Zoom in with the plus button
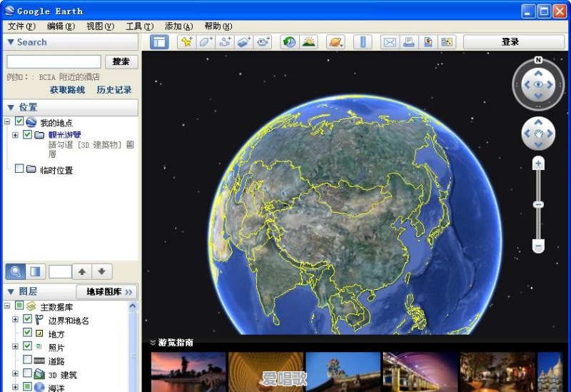The height and width of the screenshot is (392, 571). [x=538, y=164]
